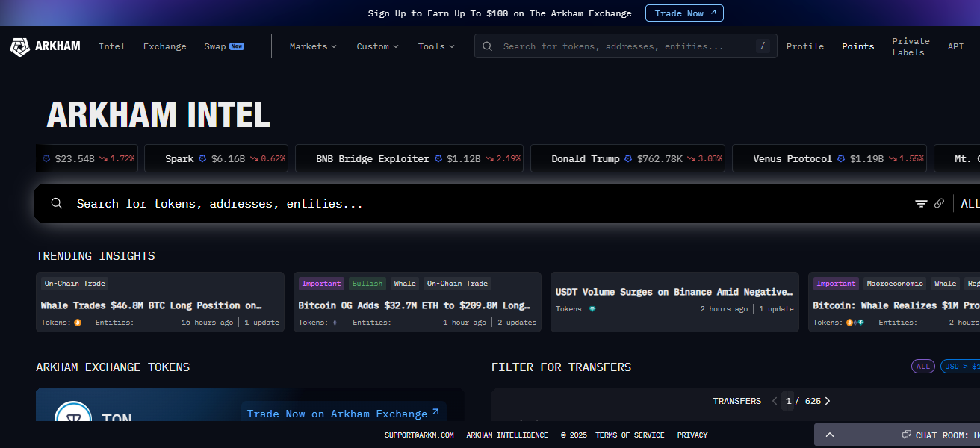Image resolution: width=980 pixels, height=448 pixels.
Task: Click the main 'Search for tokens' input field
Action: (448, 204)
